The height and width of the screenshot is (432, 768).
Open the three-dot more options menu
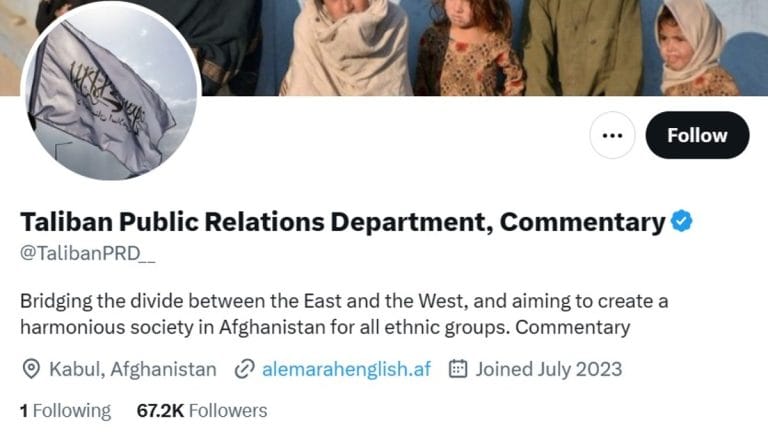click(612, 135)
